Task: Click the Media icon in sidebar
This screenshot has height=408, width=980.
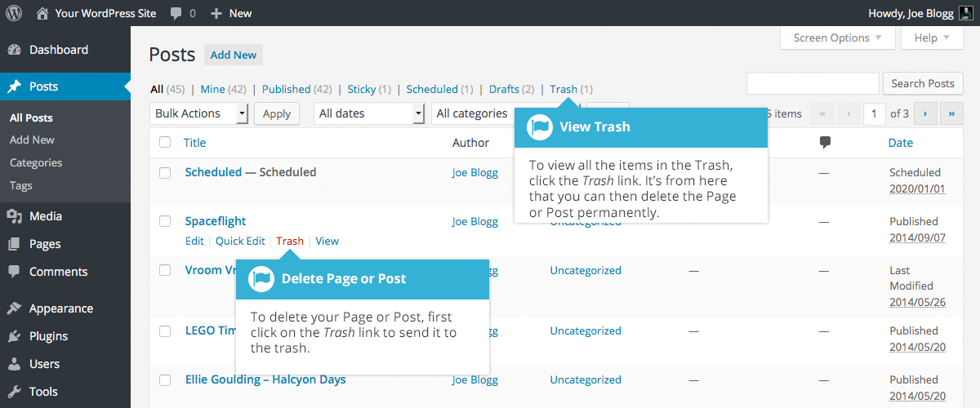Action: tap(14, 216)
